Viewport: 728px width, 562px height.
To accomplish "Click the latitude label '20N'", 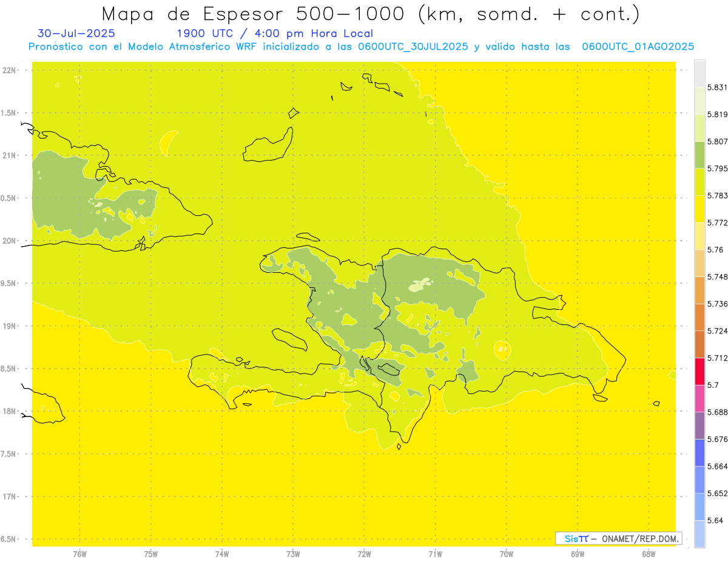I will pyautogui.click(x=8, y=241).
